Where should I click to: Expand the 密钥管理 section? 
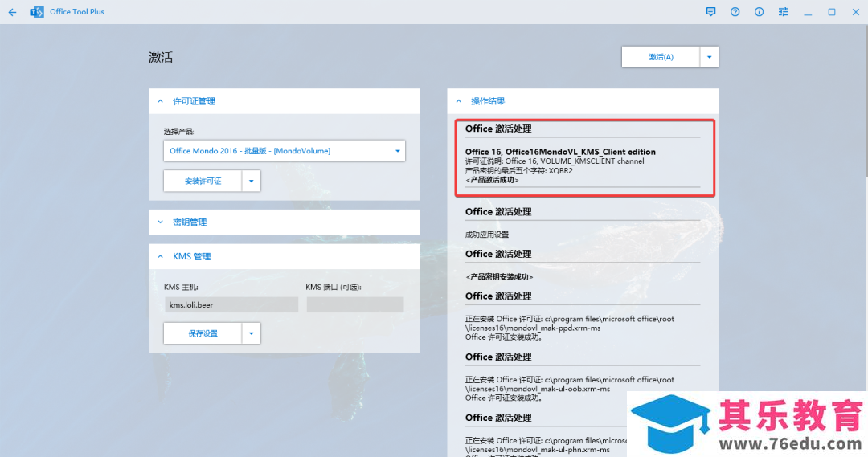(x=284, y=222)
